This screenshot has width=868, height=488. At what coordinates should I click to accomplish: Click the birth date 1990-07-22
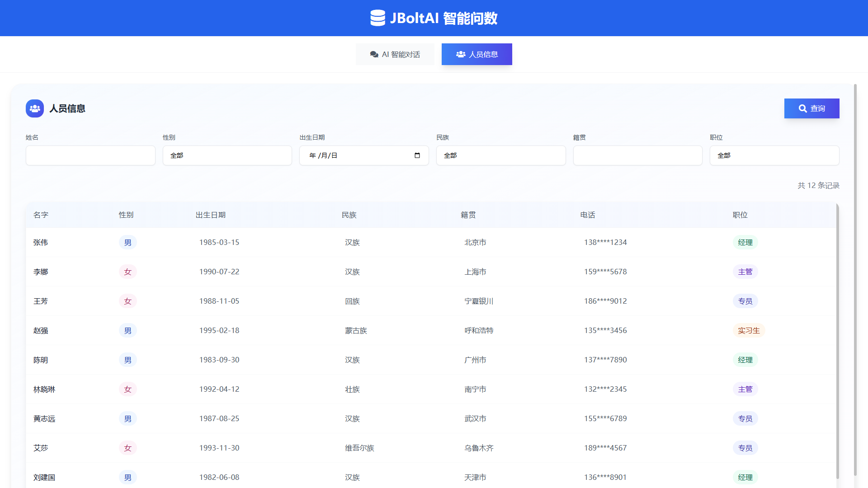tap(219, 272)
